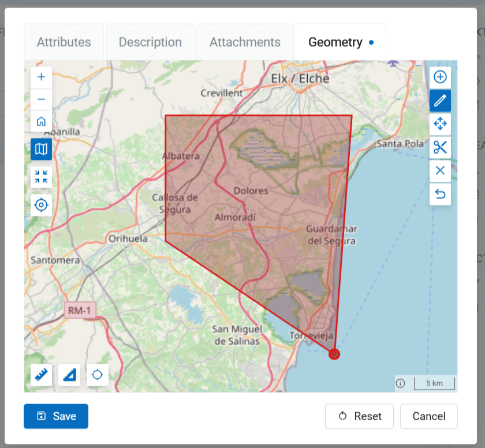Activate the measure area tool
The image size is (485, 448).
point(69,375)
